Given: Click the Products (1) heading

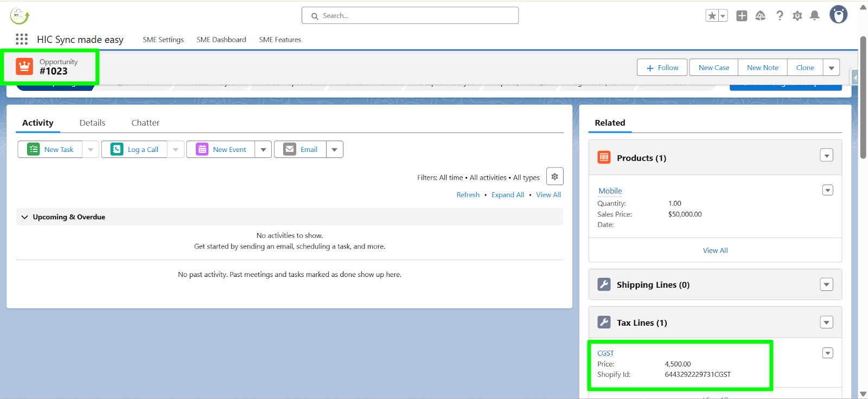Looking at the screenshot, I should [x=641, y=158].
